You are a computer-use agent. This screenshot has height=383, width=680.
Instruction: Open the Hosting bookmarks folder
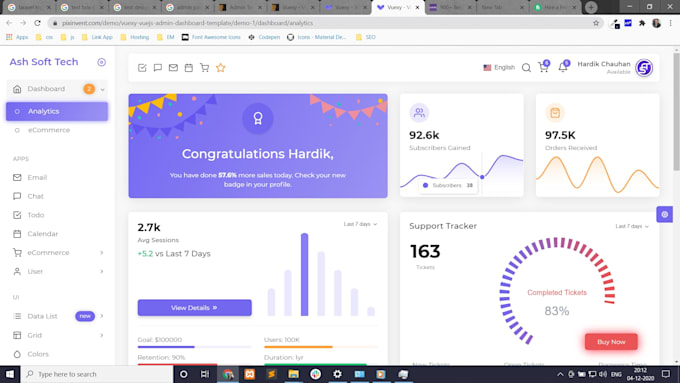135,37
